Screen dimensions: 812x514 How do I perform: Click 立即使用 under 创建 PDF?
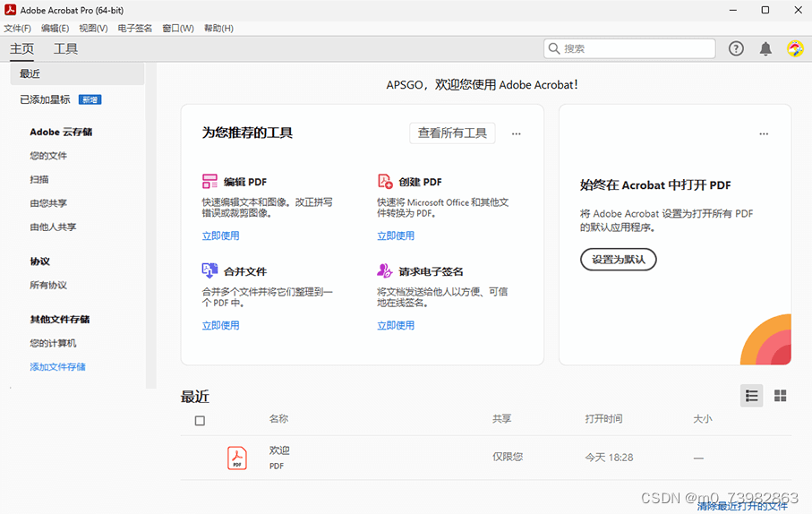coord(396,236)
